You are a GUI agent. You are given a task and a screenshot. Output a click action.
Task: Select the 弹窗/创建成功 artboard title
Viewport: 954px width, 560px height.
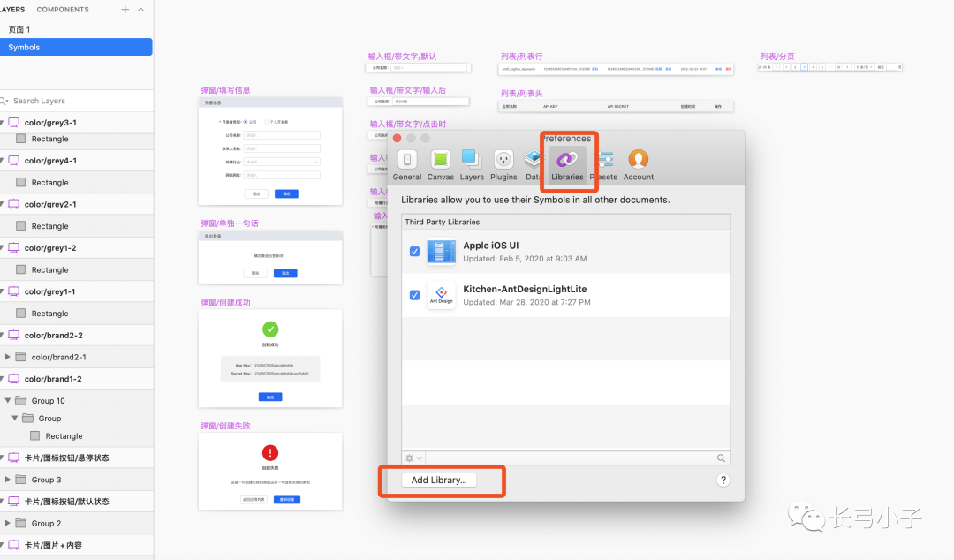point(225,302)
